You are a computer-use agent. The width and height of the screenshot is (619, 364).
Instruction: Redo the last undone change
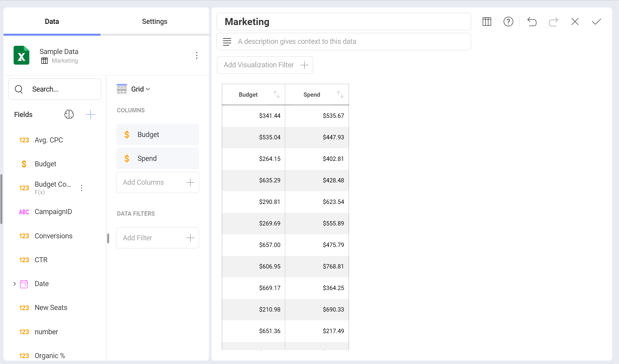point(553,22)
